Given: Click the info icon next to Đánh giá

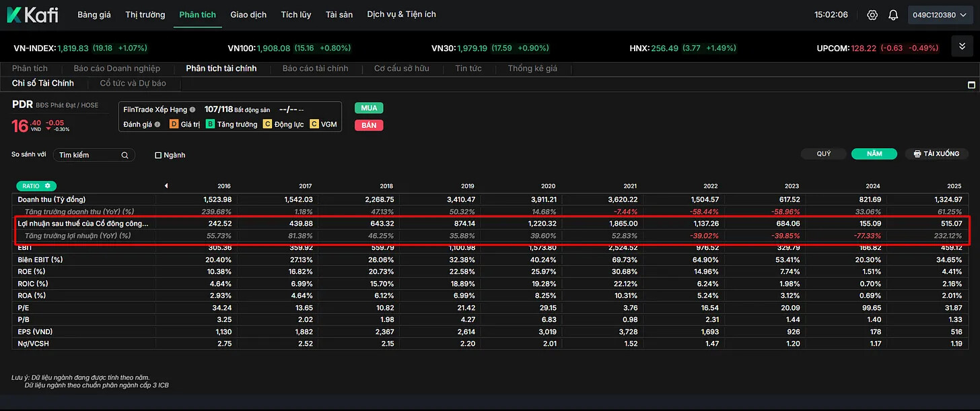Looking at the screenshot, I should [x=157, y=124].
